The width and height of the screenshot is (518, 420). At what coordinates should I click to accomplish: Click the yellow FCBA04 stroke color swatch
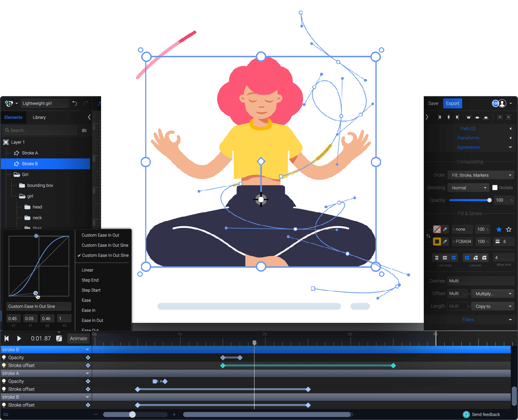click(x=437, y=241)
